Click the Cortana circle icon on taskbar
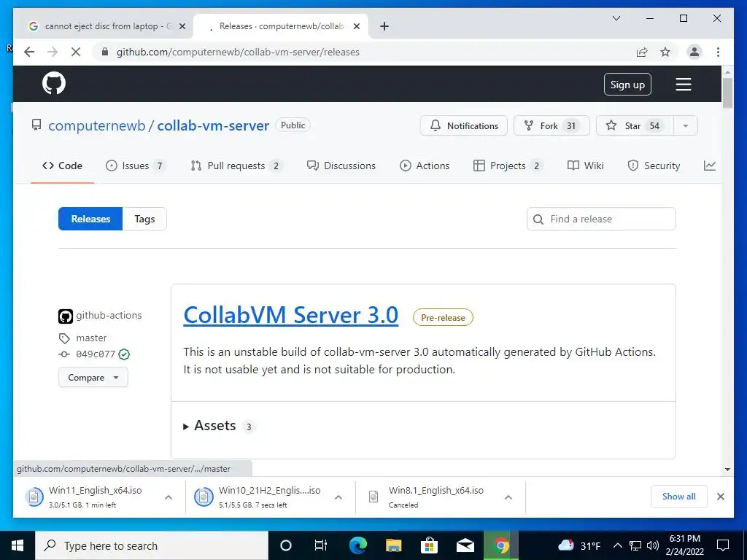 pyautogui.click(x=285, y=545)
